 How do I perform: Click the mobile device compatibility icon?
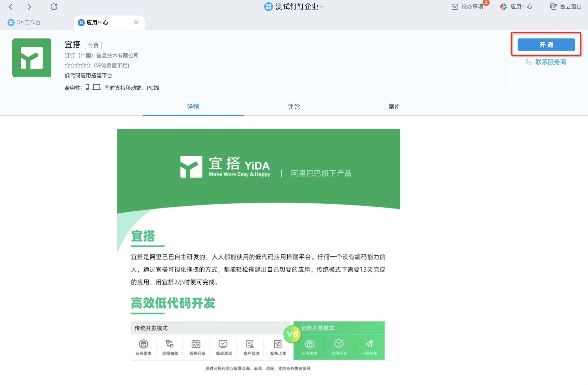pos(87,87)
